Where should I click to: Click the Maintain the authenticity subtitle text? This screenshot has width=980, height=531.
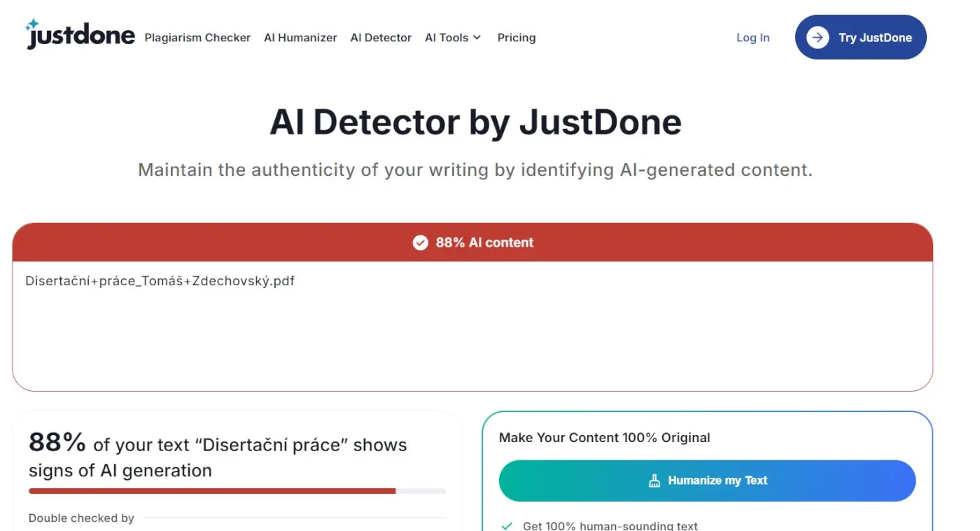point(475,170)
